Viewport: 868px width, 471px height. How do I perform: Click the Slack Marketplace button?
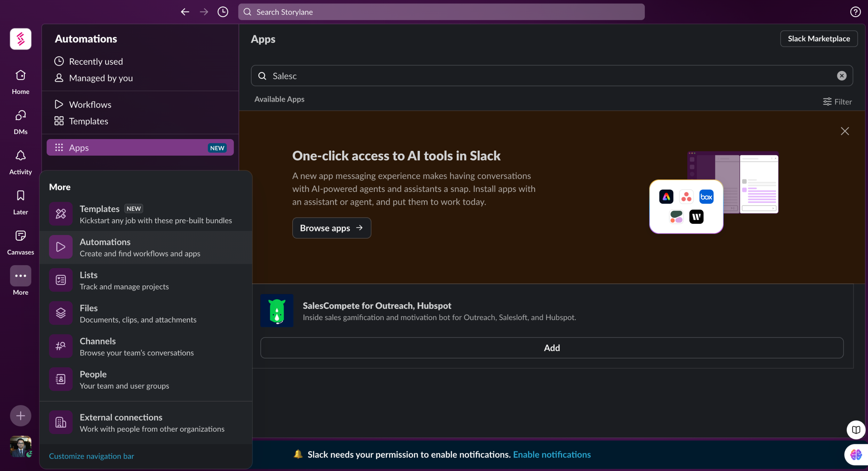818,39
